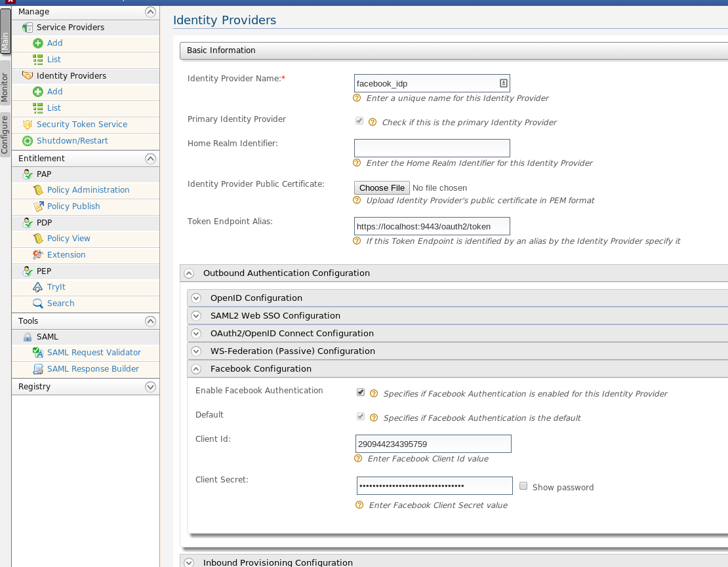Click the green Add icon under Service Providers
The image size is (728, 567).
click(38, 43)
